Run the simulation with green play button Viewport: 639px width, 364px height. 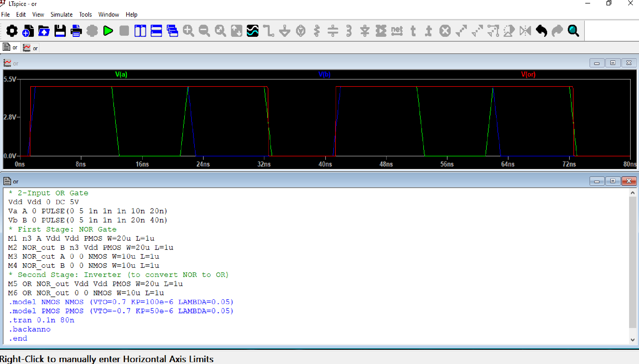[108, 31]
